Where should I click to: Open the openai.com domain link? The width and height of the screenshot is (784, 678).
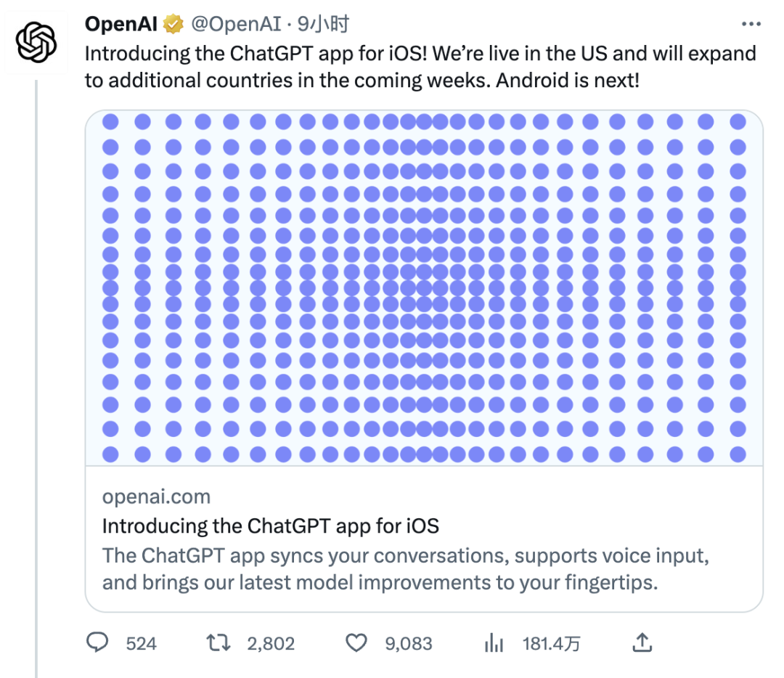[x=157, y=497]
